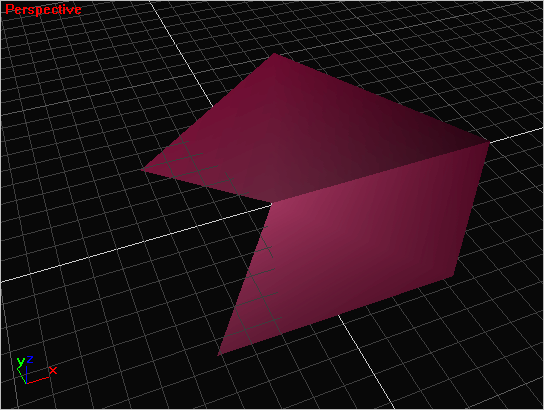Click the far right vertex of the object
Image resolution: width=544 pixels, height=410 pixels.
click(x=490, y=142)
